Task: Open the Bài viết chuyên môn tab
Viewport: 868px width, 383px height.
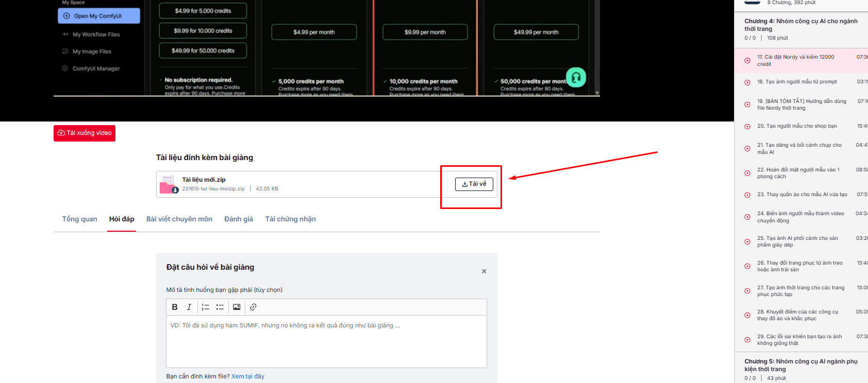Action: (x=179, y=219)
